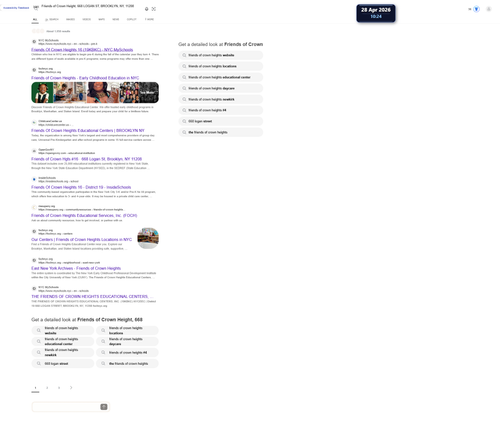Viewport: 500px width, 423px height.
Task: Click the magnifier icon in search box
Action: pos(36,8)
